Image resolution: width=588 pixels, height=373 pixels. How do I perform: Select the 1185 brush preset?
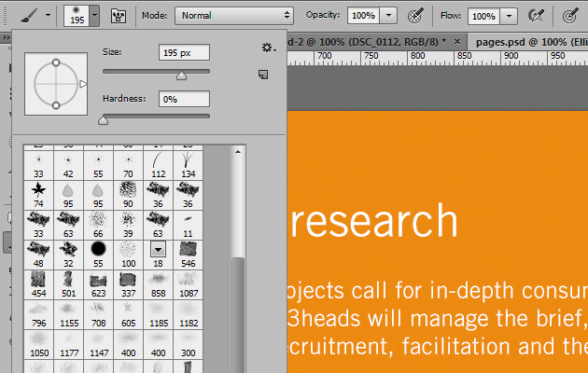tap(159, 315)
